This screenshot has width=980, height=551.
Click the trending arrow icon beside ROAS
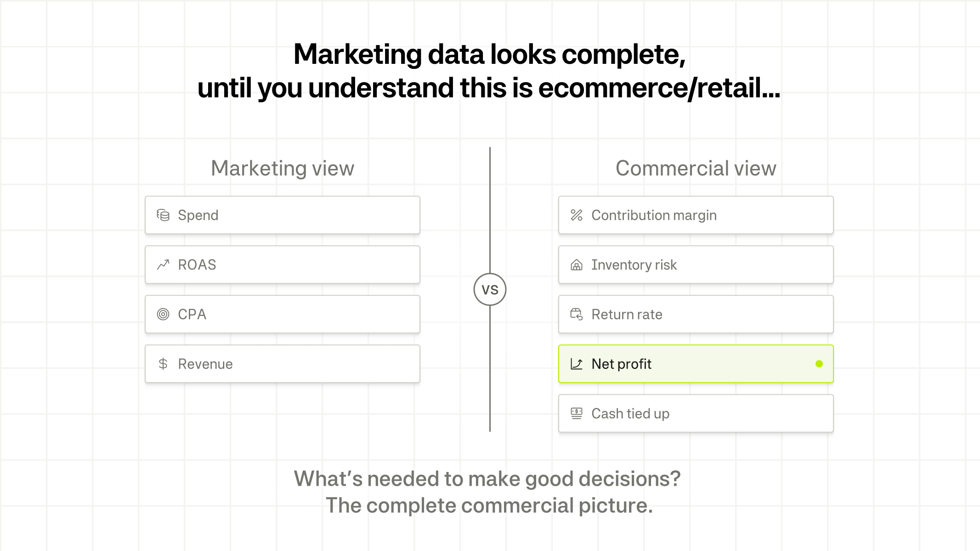[163, 265]
